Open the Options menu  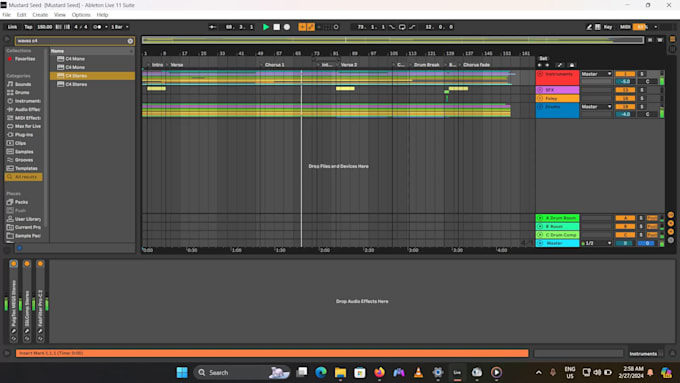pyautogui.click(x=81, y=15)
